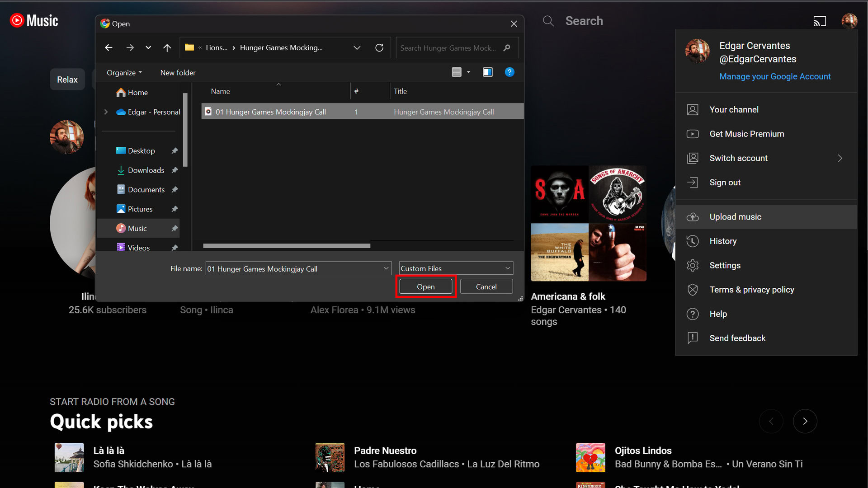Click the File name input field

click(x=294, y=269)
